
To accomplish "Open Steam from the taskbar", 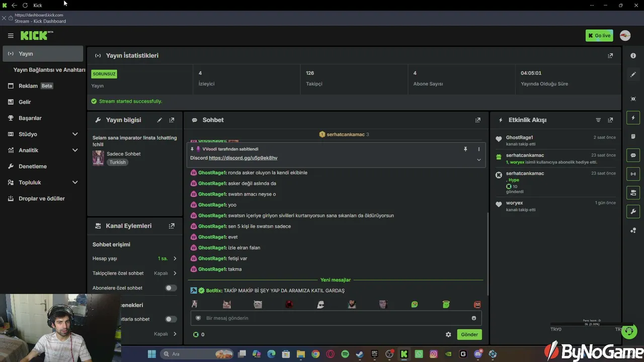I will point(360,354).
